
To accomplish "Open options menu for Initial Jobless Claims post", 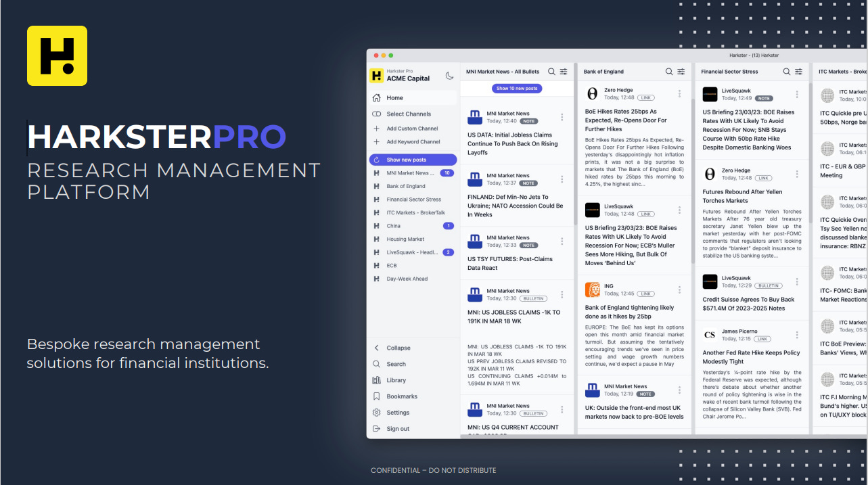I will click(x=562, y=118).
